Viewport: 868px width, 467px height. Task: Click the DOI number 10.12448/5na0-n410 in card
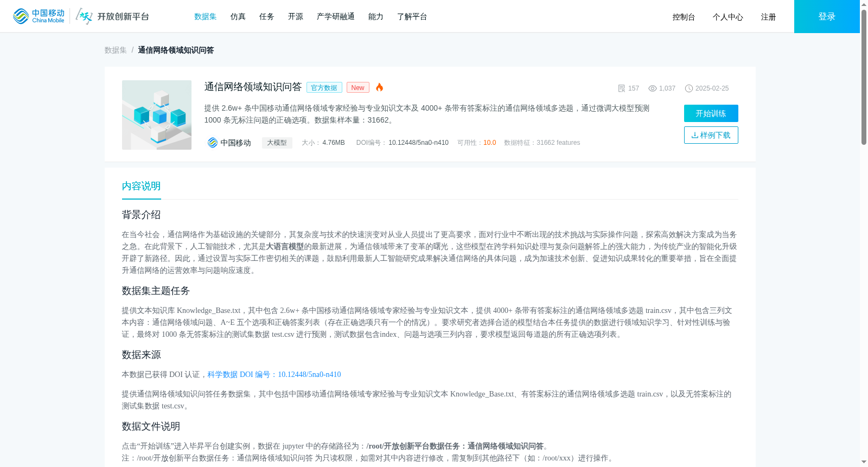coord(418,143)
